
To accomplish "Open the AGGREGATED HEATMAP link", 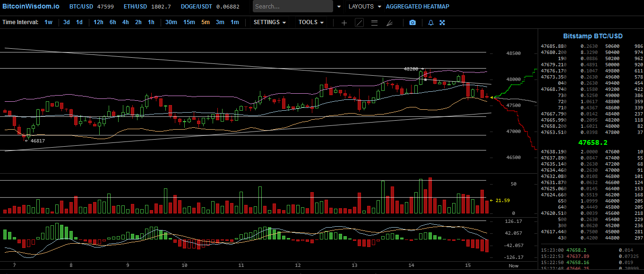I will (418, 7).
